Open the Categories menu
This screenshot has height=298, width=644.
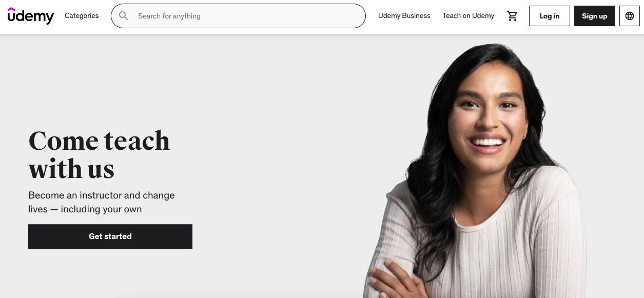(82, 16)
